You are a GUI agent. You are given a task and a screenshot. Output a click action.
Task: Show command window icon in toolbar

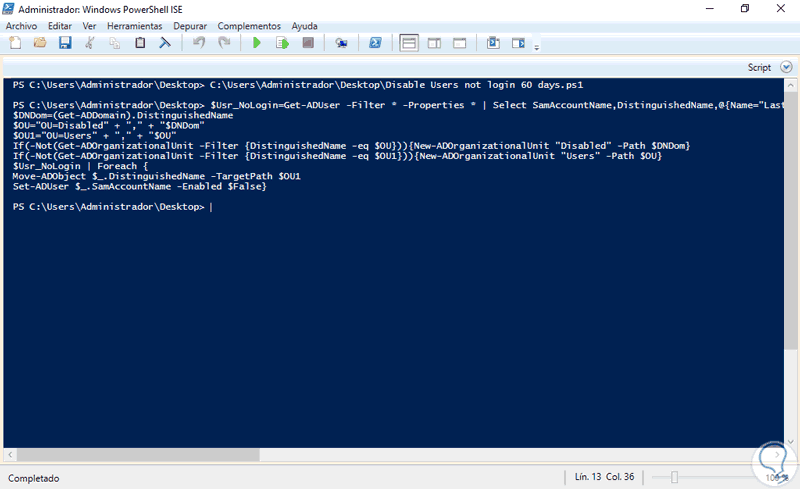493,43
